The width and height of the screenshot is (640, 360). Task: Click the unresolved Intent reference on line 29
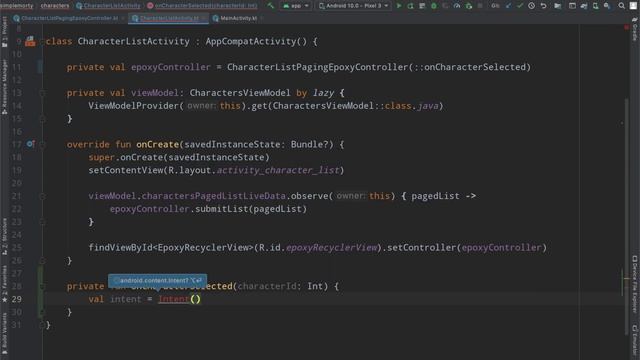tap(174, 299)
